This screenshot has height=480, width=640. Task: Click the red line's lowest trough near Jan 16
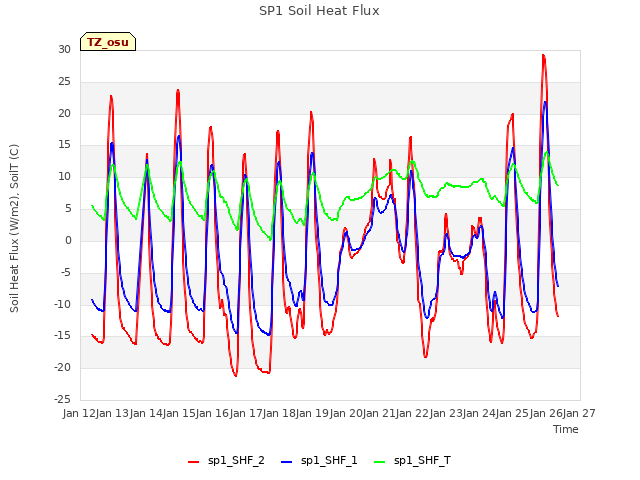click(x=236, y=376)
